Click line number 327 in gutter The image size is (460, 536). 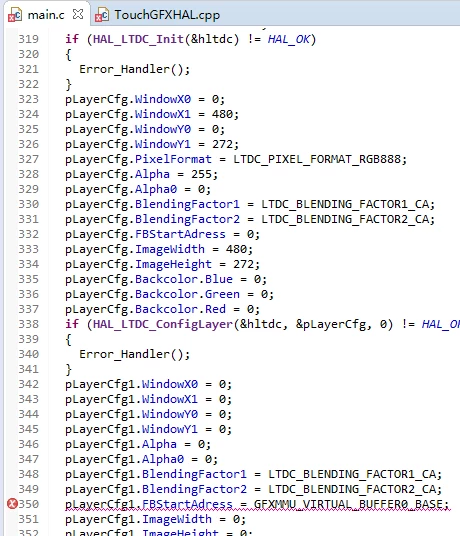coord(28,159)
